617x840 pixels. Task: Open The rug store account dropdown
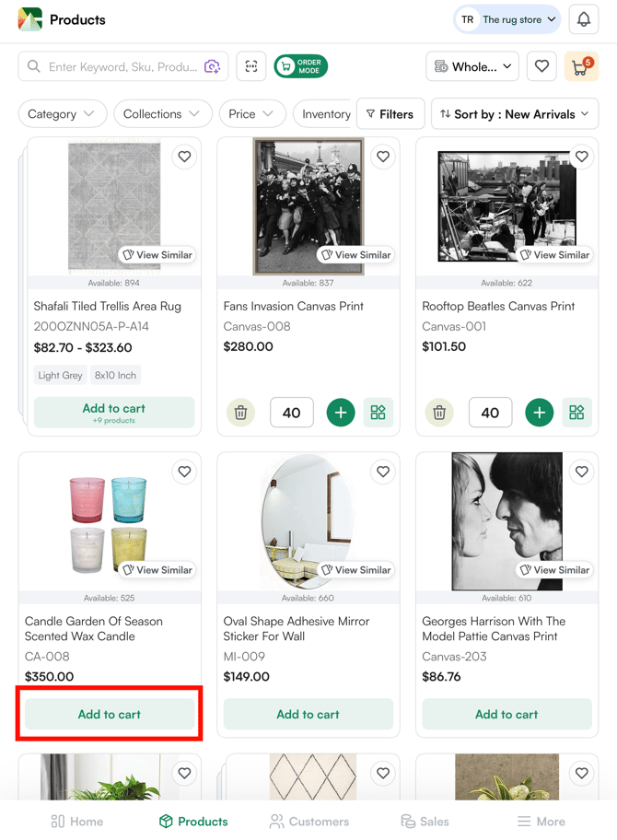point(507,19)
